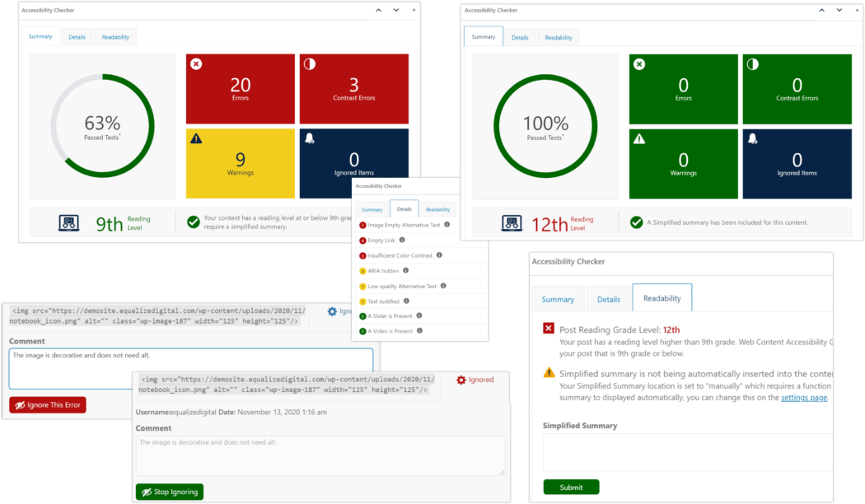The width and height of the screenshot is (865, 504).
Task: Click the greyed Comment box above Stop Ignoring
Action: (x=320, y=456)
